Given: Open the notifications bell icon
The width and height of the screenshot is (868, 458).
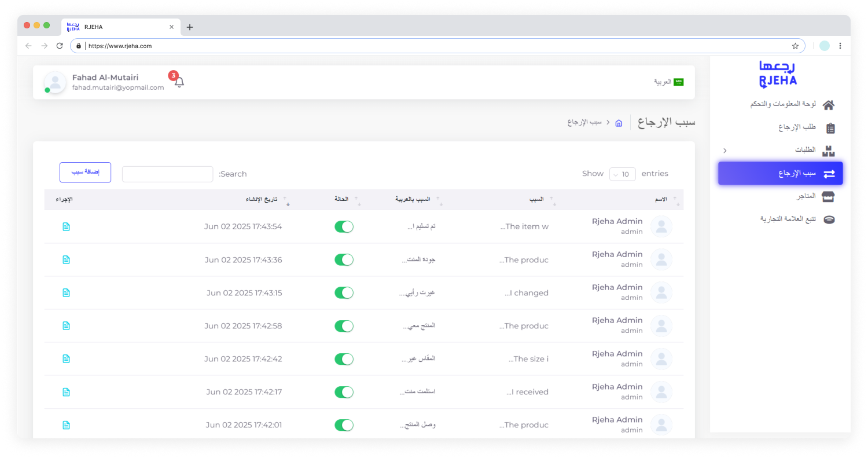Looking at the screenshot, I should coord(179,82).
